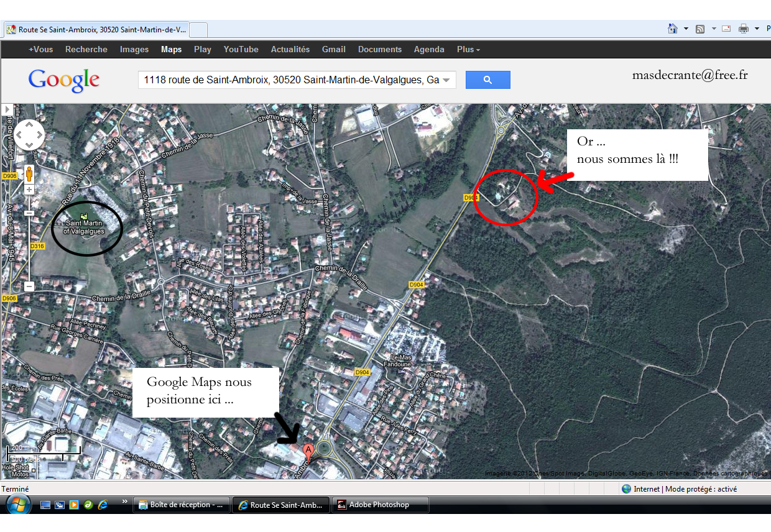Click the Internet zone globe icon in status bar
Viewport: 771px width, 532px height.
tap(626, 489)
